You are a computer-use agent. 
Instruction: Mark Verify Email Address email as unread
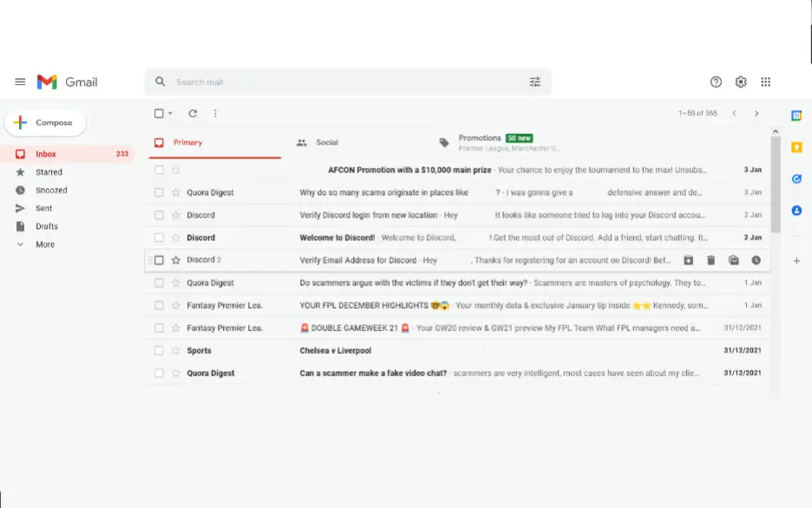pyautogui.click(x=734, y=260)
